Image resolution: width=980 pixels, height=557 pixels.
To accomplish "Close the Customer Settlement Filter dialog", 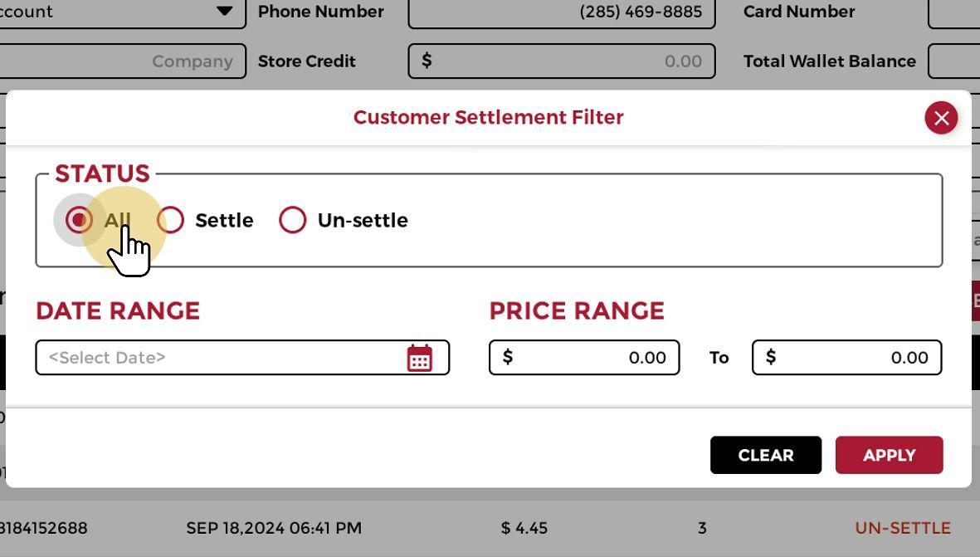I will pos(941,118).
